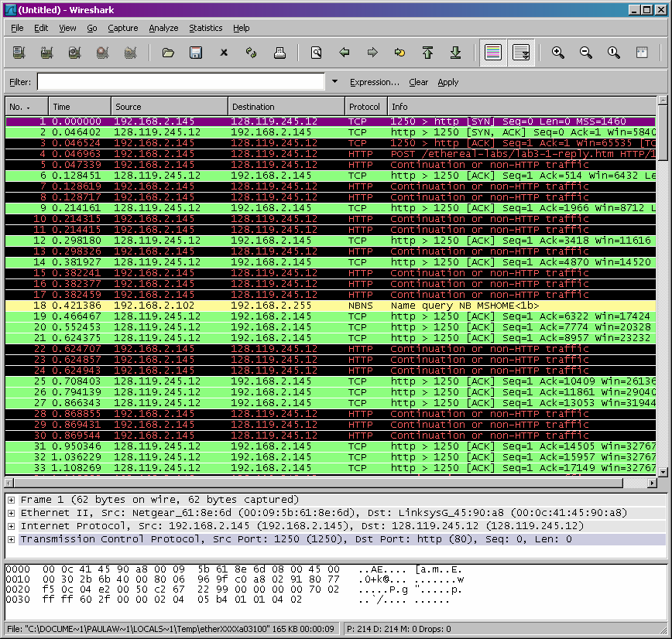
Task: Open the Analyze menu
Action: point(163,28)
